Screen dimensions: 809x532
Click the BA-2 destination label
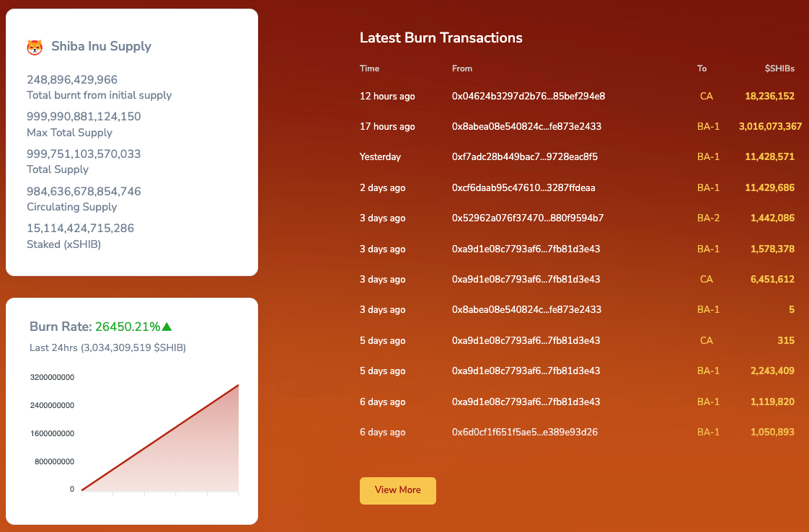(x=708, y=218)
